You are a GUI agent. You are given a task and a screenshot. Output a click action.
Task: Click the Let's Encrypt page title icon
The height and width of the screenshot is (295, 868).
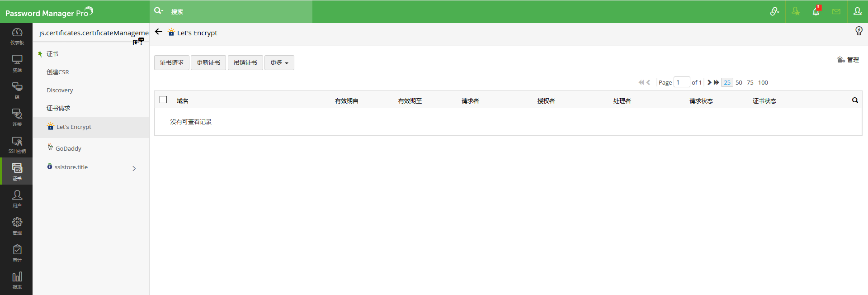coord(171,32)
